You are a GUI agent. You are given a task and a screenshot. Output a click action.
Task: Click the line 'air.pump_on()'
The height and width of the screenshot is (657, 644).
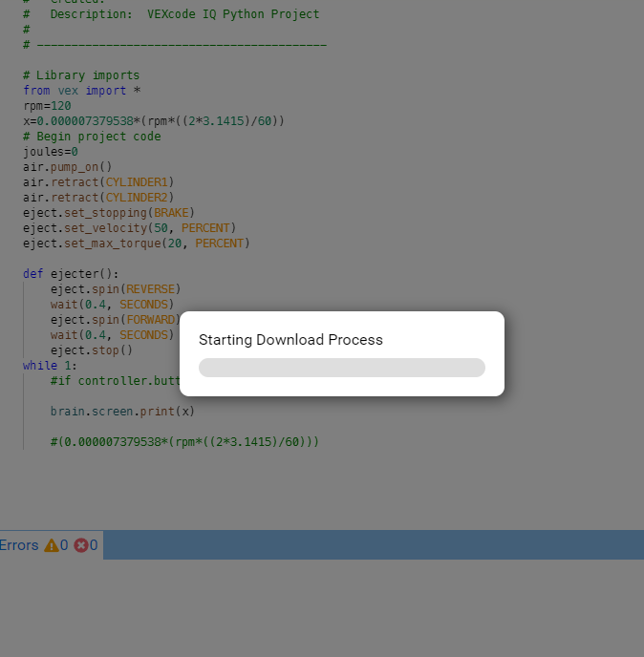click(68, 167)
